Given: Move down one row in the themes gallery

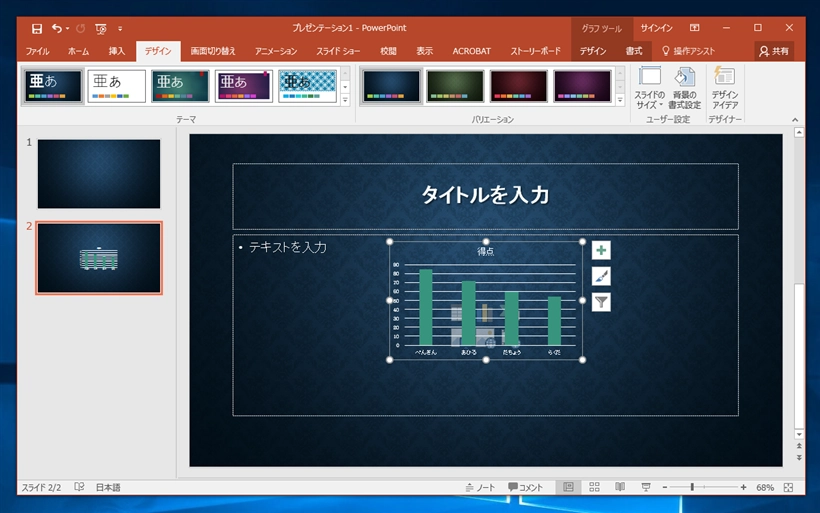Looking at the screenshot, I should pyautogui.click(x=345, y=87).
